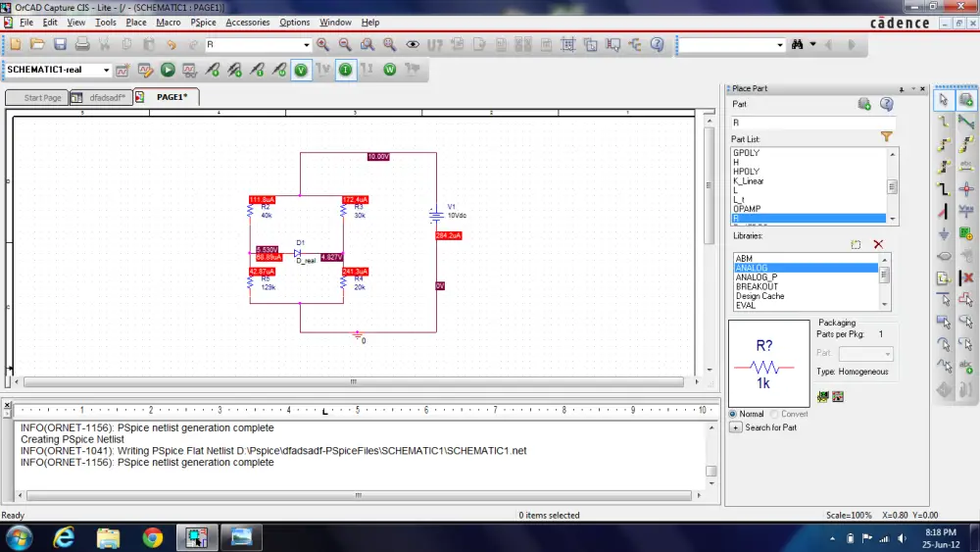Save the schematic with the floppy icon
This screenshot has width=980, height=552.
pos(60,44)
